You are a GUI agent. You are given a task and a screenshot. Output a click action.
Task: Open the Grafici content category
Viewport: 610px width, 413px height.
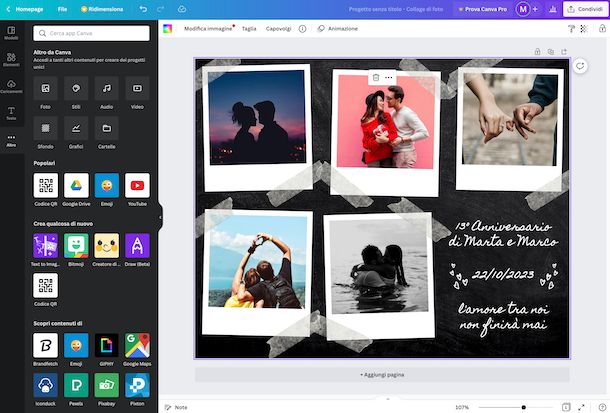pos(76,128)
